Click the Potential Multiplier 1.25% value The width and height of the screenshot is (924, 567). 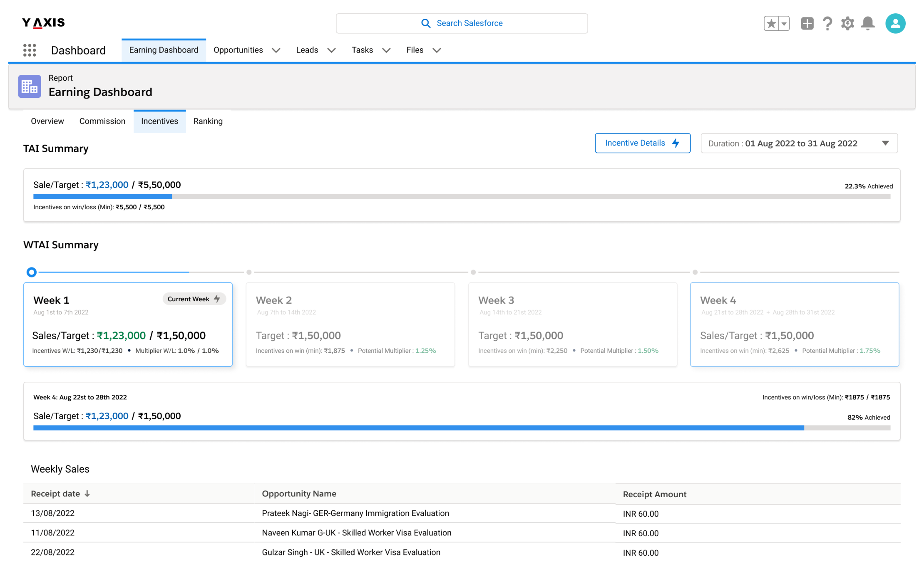click(x=426, y=351)
